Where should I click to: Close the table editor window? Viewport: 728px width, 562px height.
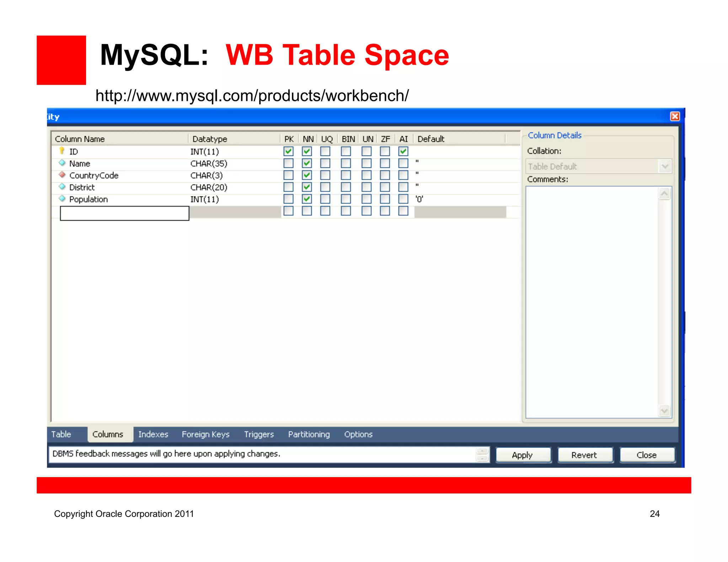(x=675, y=117)
